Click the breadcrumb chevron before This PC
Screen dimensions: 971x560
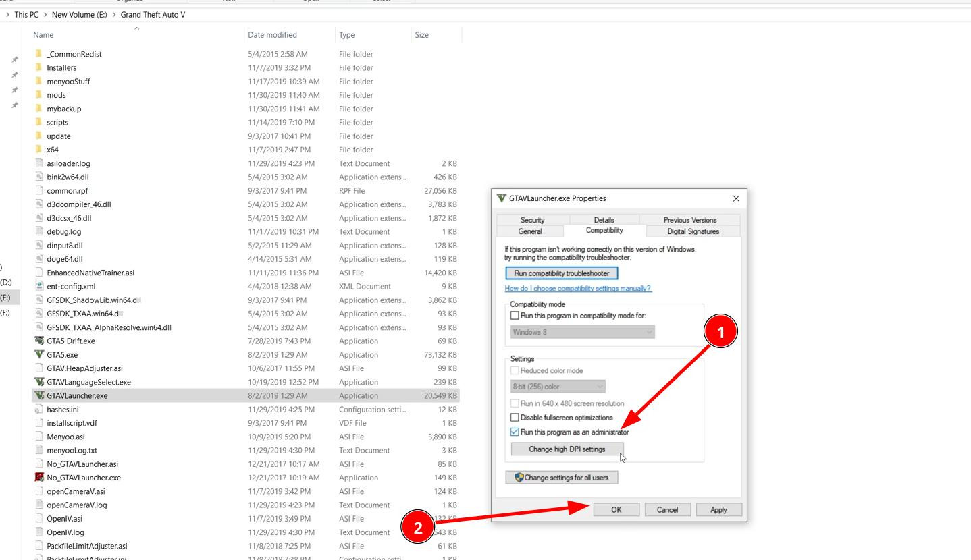[x=7, y=14]
